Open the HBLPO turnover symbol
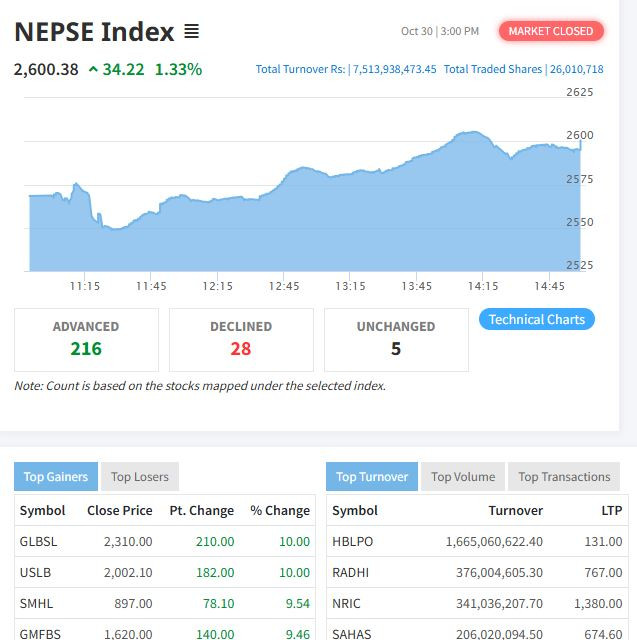637x640 pixels. [352, 542]
